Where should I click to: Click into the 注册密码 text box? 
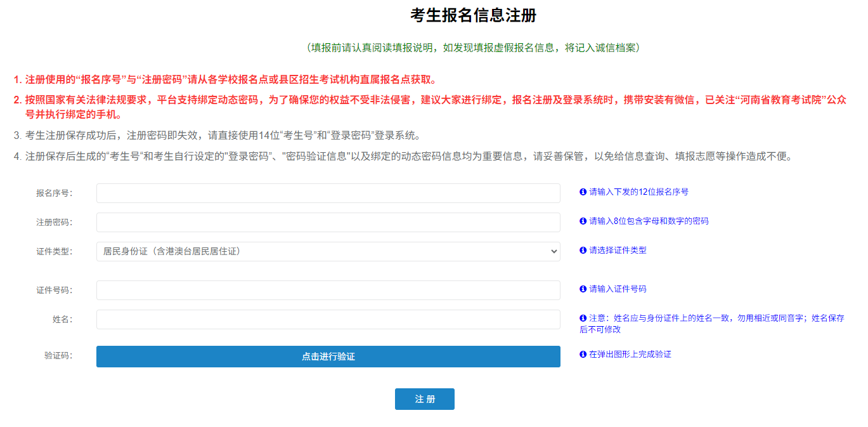[328, 222]
